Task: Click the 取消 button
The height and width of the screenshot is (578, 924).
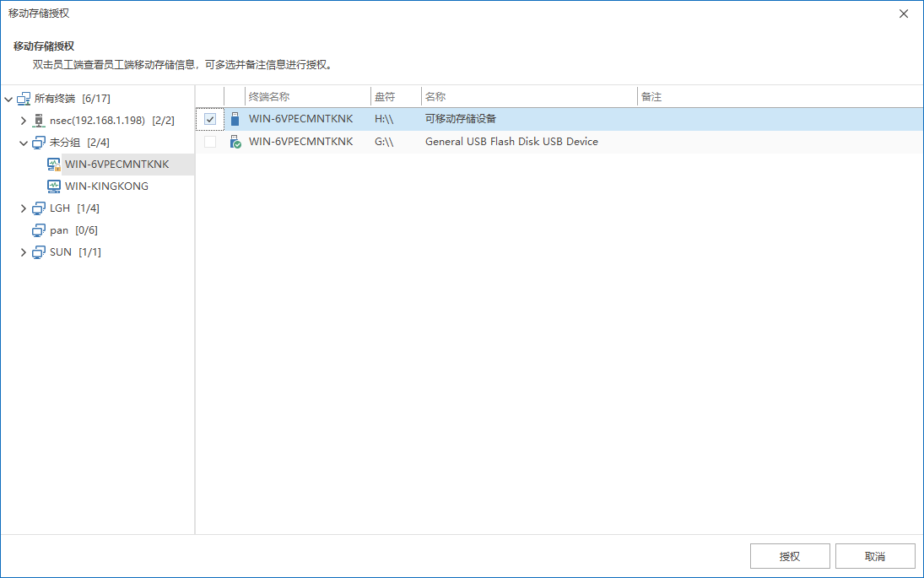Action: pos(875,556)
